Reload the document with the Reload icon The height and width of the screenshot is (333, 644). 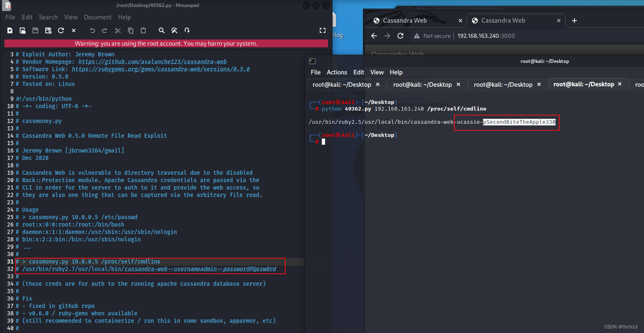tap(61, 30)
